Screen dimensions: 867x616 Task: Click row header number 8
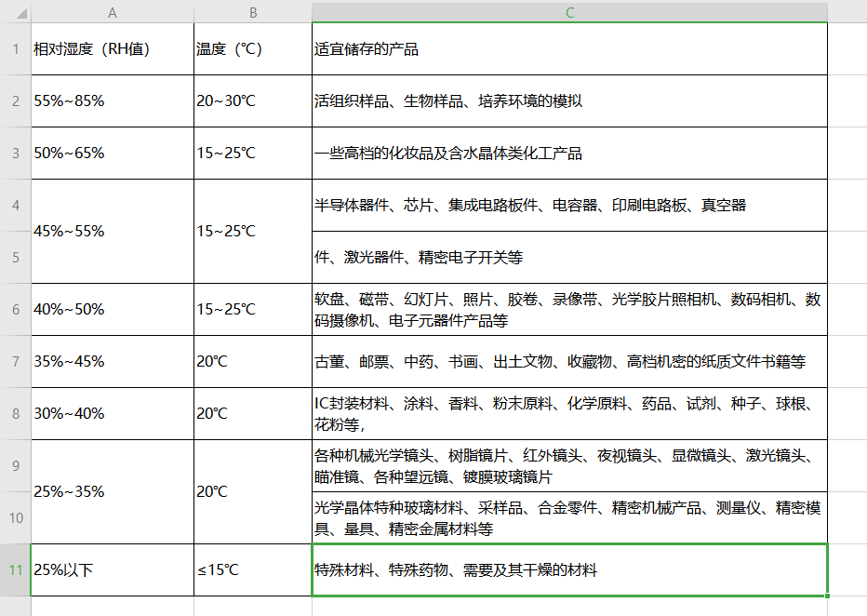point(15,413)
